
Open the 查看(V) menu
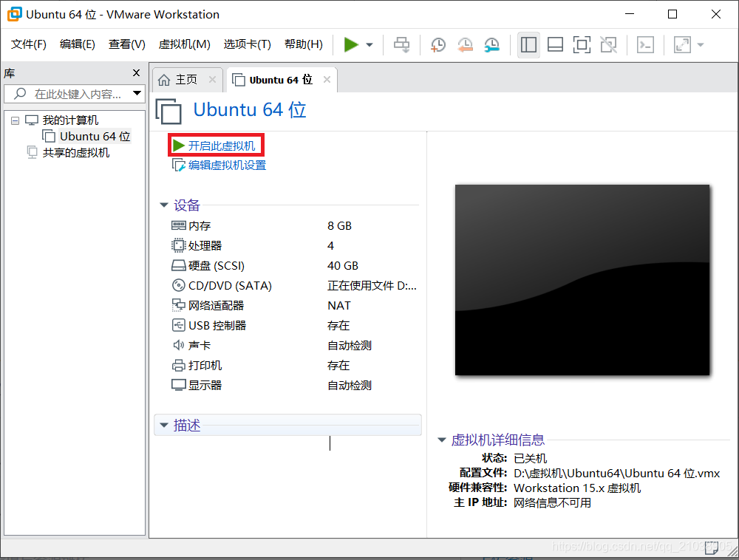[x=127, y=44]
